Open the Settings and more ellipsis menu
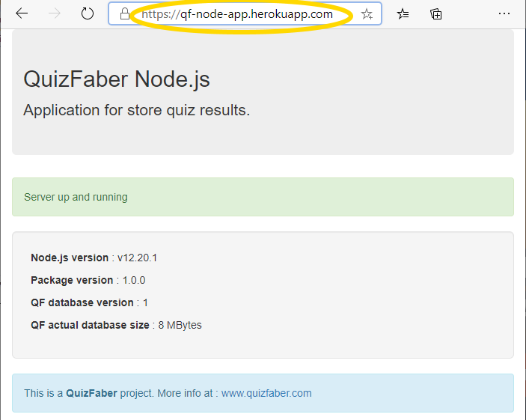The width and height of the screenshot is (526, 420). pos(504,13)
